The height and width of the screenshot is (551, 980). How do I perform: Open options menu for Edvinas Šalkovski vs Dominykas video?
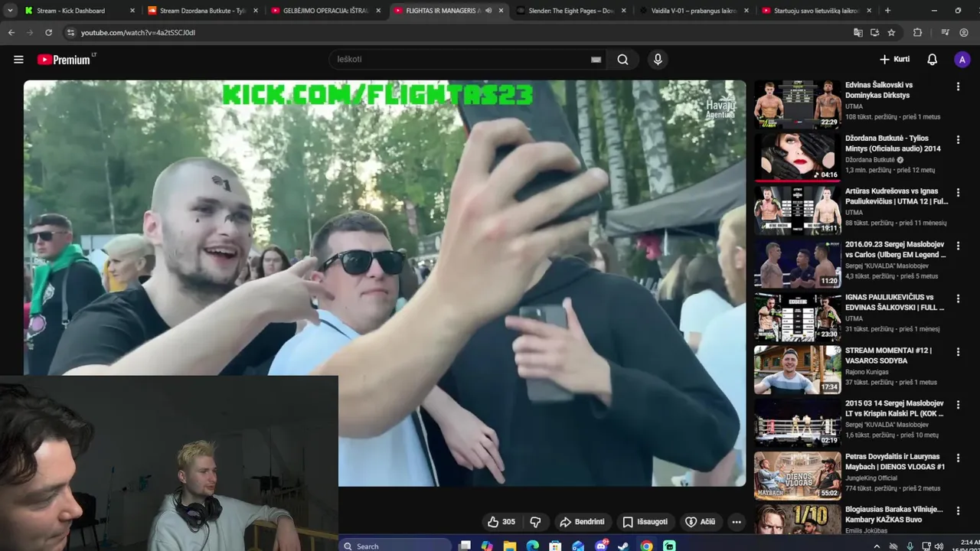(958, 86)
